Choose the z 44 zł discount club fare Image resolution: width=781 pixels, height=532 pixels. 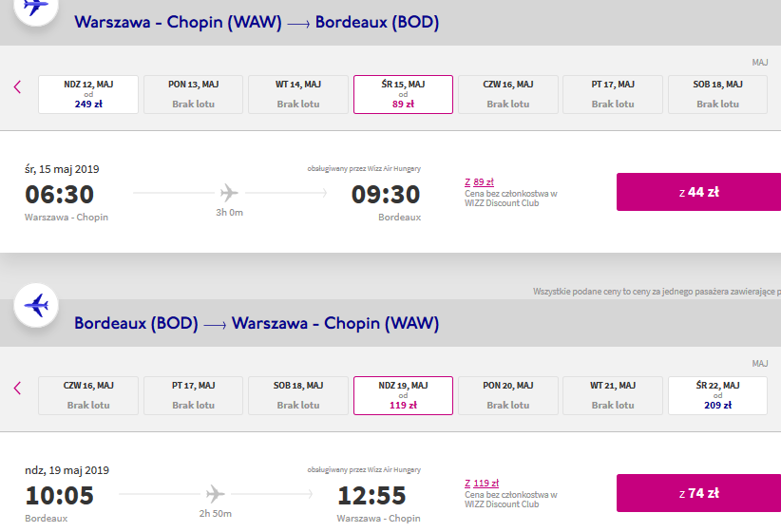pos(699,192)
